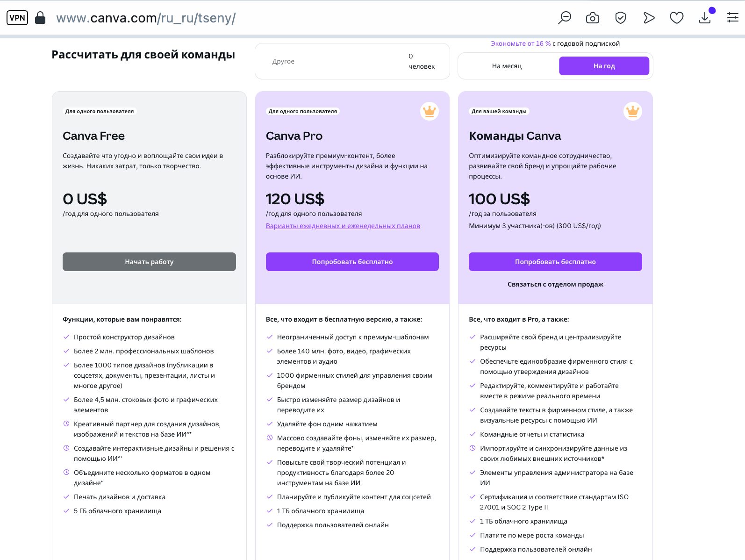This screenshot has height=560, width=745.
Task: Open Варианты ежедневных и еженедельных планов link
Action: pyautogui.click(x=343, y=226)
